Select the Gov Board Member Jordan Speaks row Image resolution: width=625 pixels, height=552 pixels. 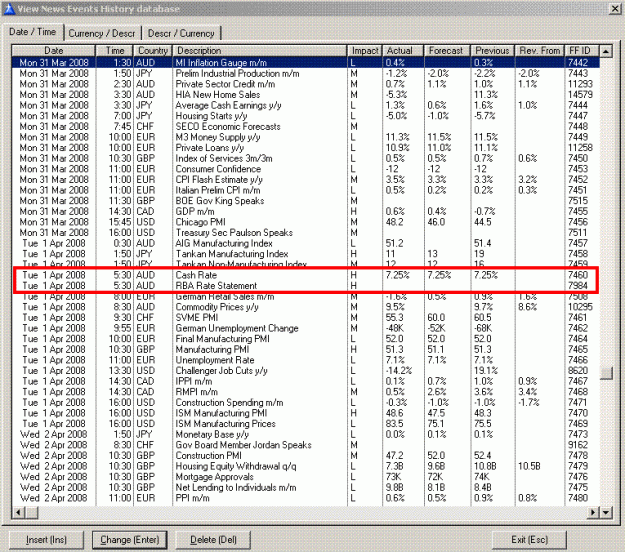[x=305, y=445]
